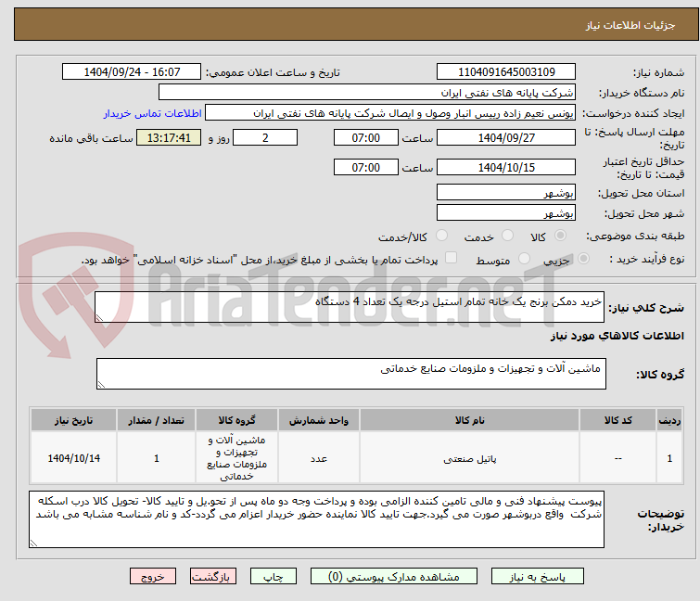Select the کالا/خدمت radio button
700x601 pixels.
(x=441, y=236)
